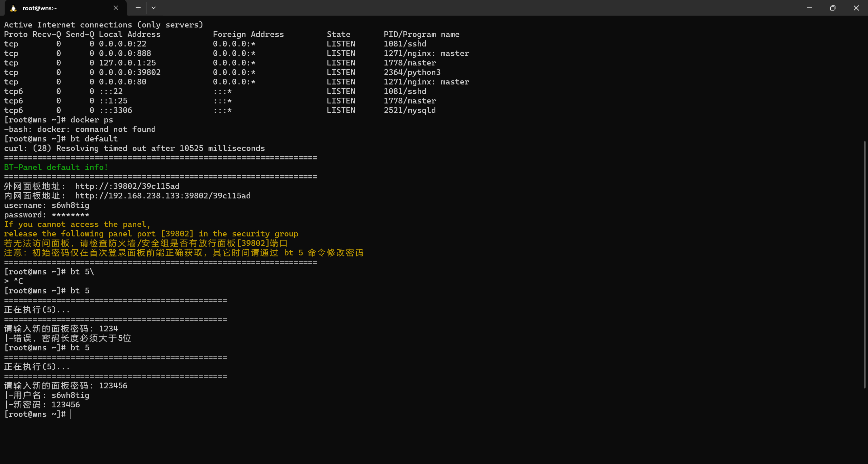The width and height of the screenshot is (868, 464).
Task: Click the 'docker ps' command line
Action: tap(92, 120)
